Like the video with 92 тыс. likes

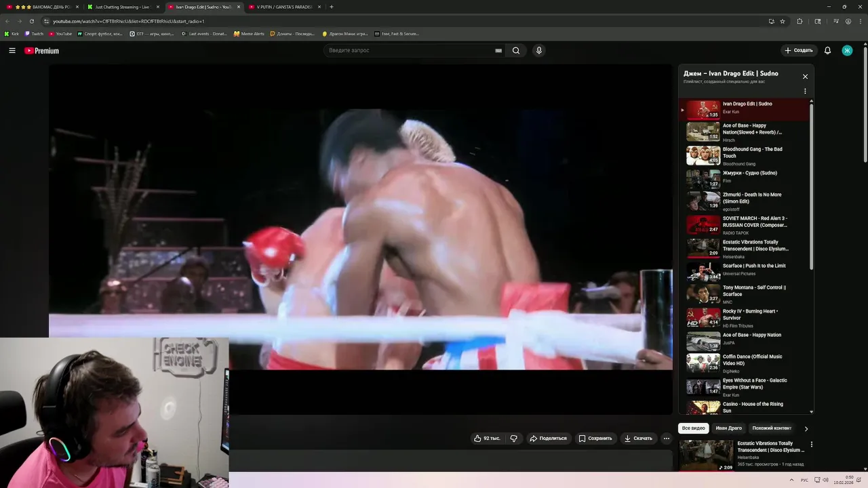click(487, 439)
